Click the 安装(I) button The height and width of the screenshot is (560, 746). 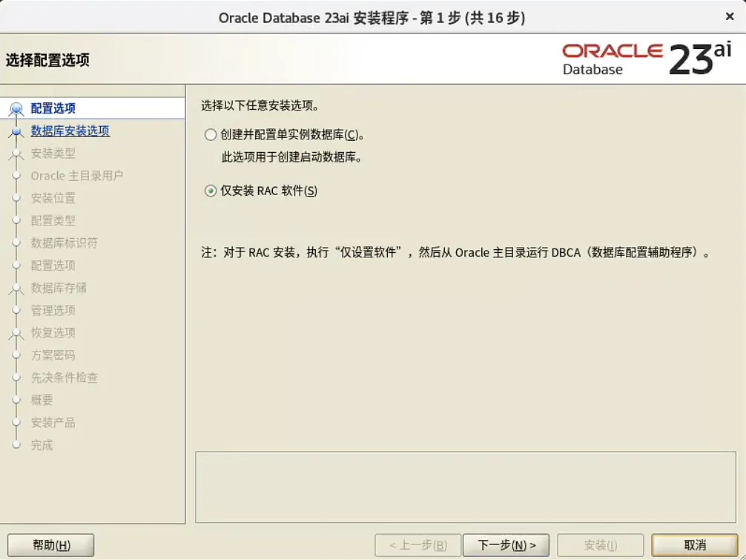coord(601,544)
